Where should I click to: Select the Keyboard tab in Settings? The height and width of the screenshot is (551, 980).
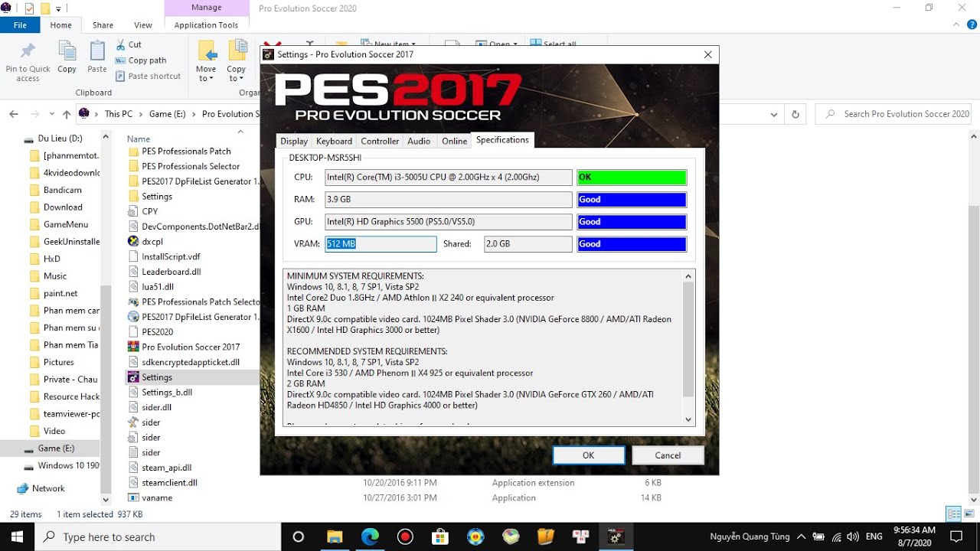pyautogui.click(x=335, y=141)
